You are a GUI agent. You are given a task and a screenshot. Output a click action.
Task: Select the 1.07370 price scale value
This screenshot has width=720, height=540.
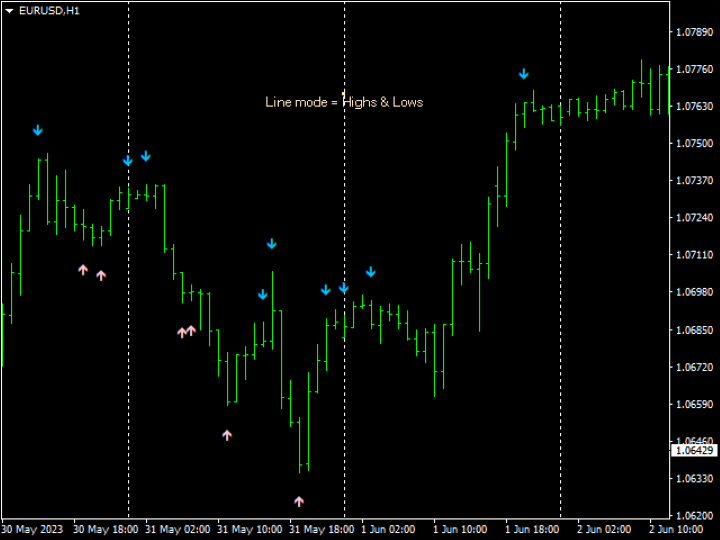(695, 180)
